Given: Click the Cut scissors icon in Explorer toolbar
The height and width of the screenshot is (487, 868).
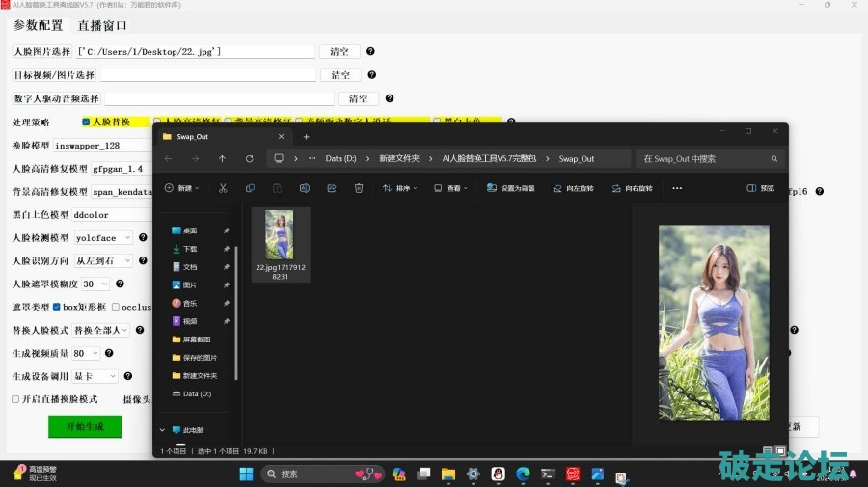Looking at the screenshot, I should pyautogui.click(x=223, y=188).
